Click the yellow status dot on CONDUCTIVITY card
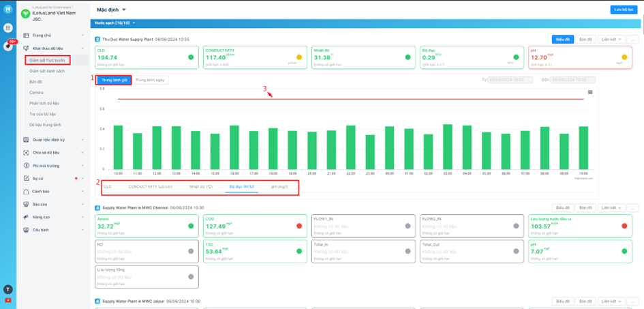644x309 pixels. (x=299, y=57)
